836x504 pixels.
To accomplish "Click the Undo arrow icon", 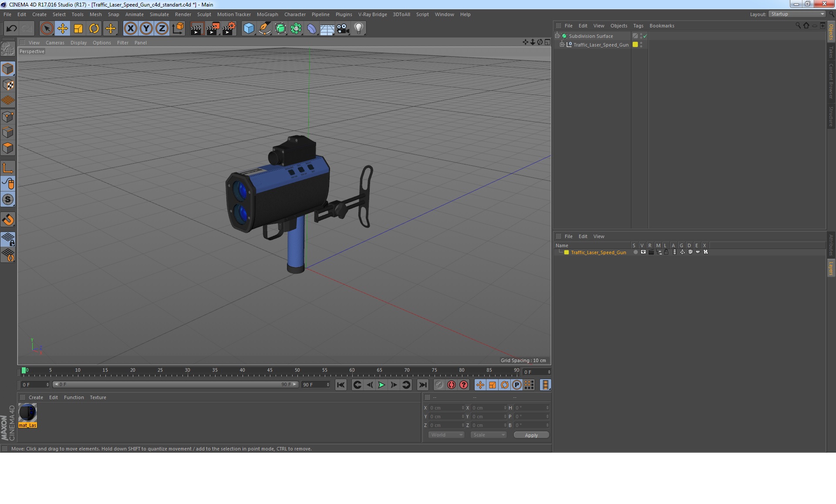I will click(11, 29).
